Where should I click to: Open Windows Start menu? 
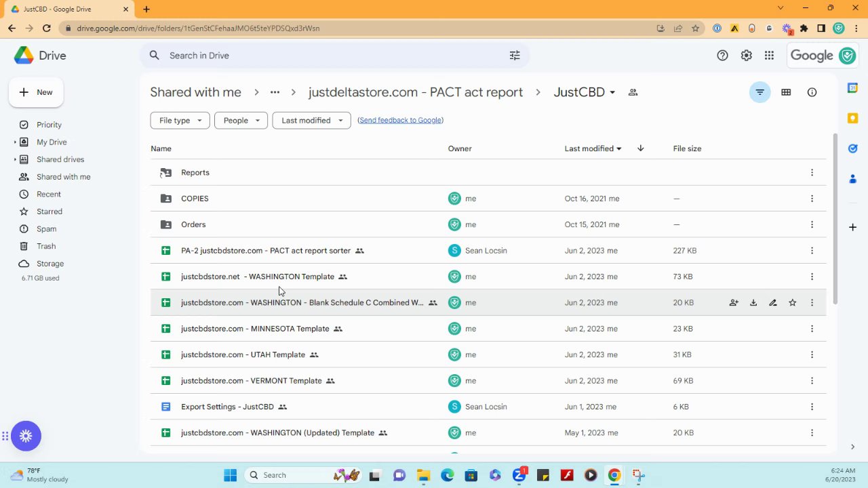pyautogui.click(x=231, y=475)
